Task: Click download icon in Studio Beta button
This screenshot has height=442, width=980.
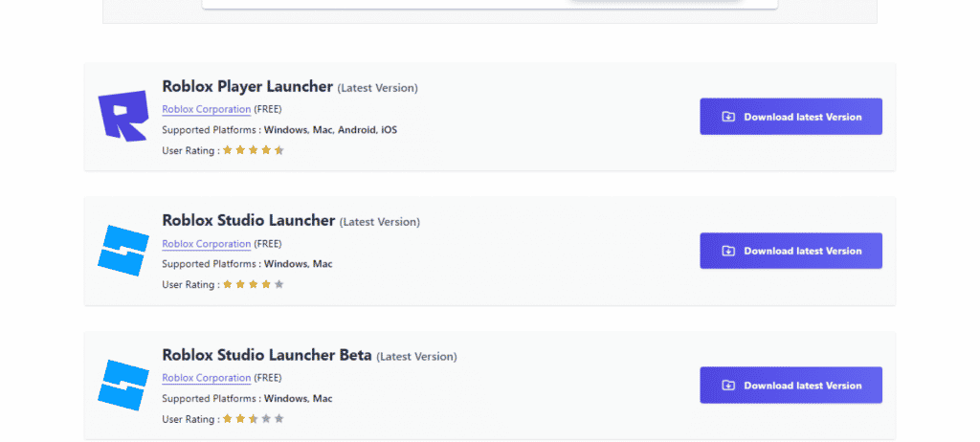Action: tap(728, 386)
